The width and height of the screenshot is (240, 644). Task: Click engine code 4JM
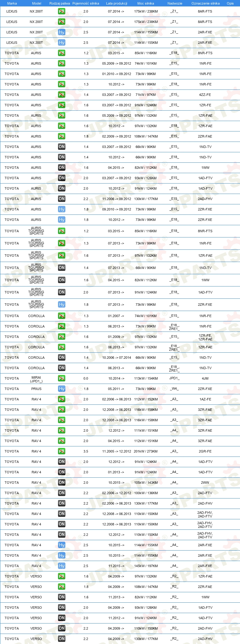pos(205,378)
